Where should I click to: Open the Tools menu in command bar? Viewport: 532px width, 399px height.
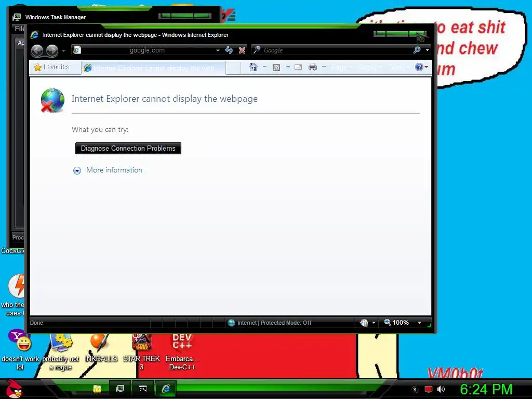tap(398, 67)
